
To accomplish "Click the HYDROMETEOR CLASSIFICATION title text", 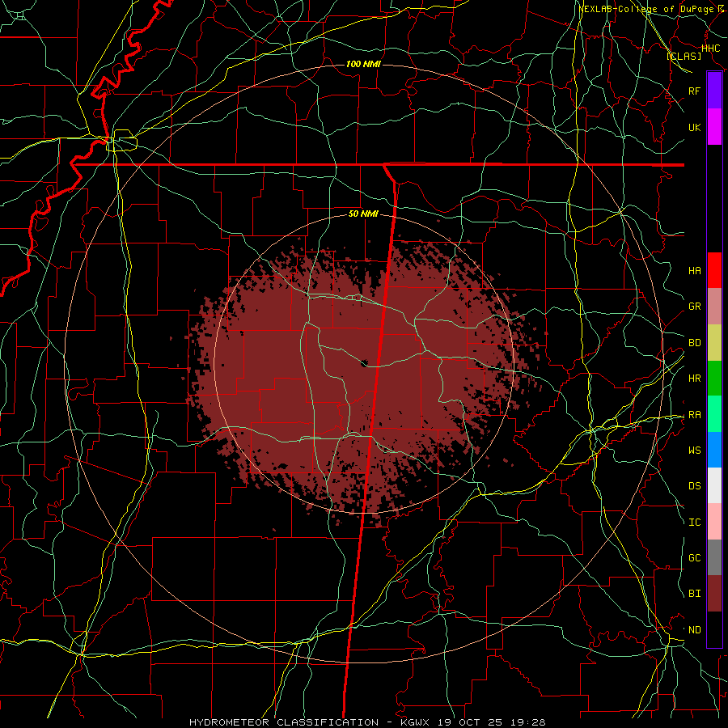I will pos(284,722).
